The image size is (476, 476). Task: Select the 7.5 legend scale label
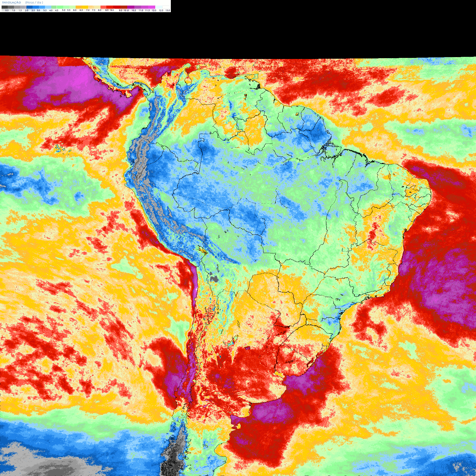pyautogui.click(x=94, y=10)
